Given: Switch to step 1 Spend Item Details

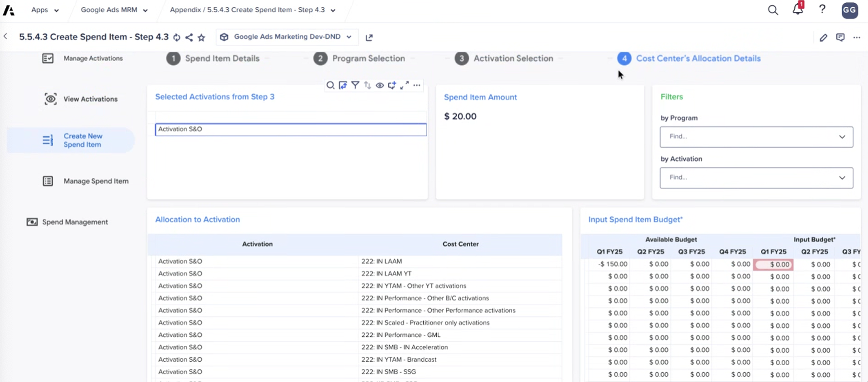Looking at the screenshot, I should (x=213, y=58).
